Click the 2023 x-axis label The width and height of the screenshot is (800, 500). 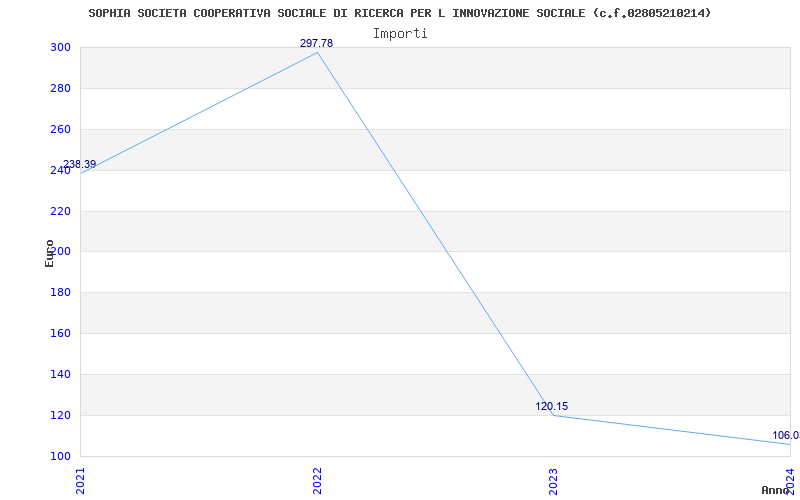[554, 481]
